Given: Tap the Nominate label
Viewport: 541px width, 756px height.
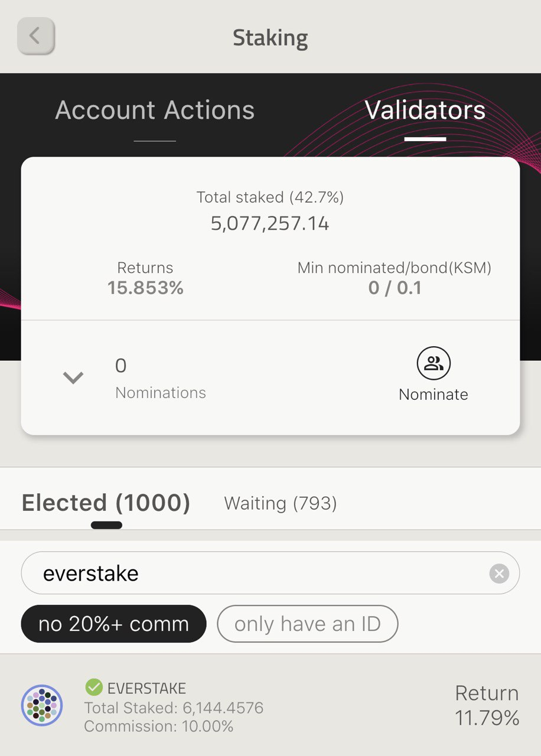Looking at the screenshot, I should pyautogui.click(x=434, y=395).
